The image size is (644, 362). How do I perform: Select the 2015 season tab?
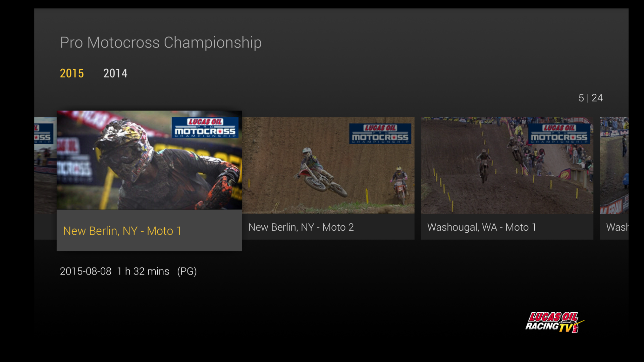72,73
